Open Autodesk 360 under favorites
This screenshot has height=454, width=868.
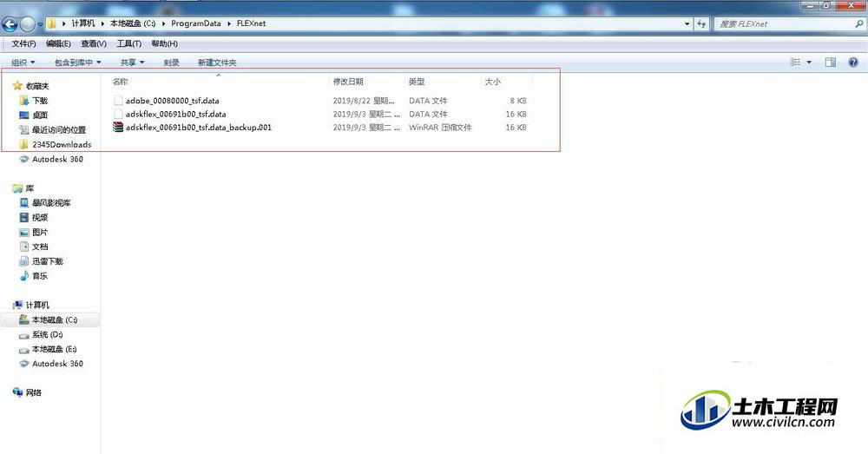coord(57,159)
